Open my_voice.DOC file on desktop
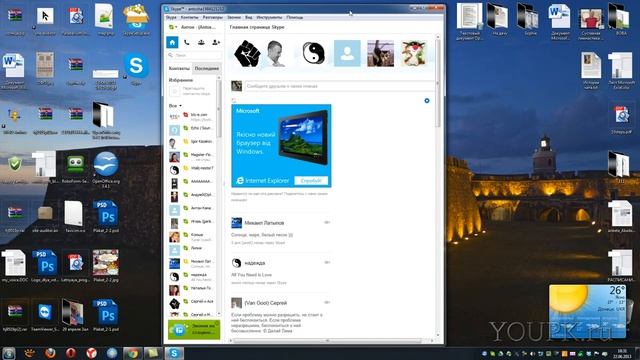 click(x=15, y=266)
